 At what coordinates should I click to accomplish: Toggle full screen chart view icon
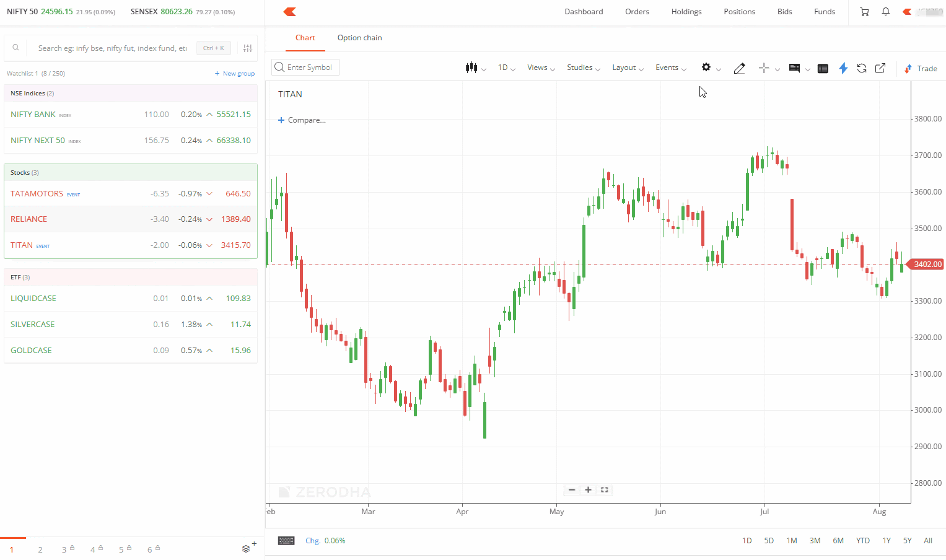605,490
